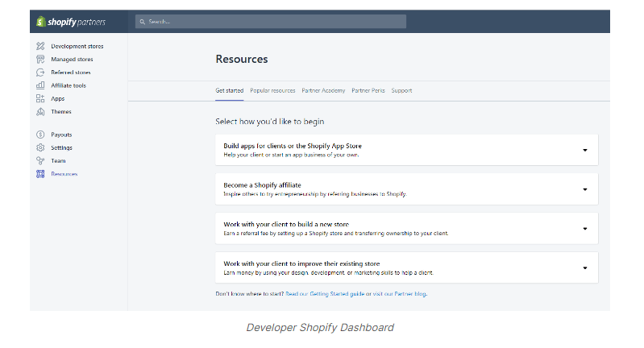Click the Resources lifebuoy icon
The width and height of the screenshot is (644, 348).
pyautogui.click(x=40, y=174)
